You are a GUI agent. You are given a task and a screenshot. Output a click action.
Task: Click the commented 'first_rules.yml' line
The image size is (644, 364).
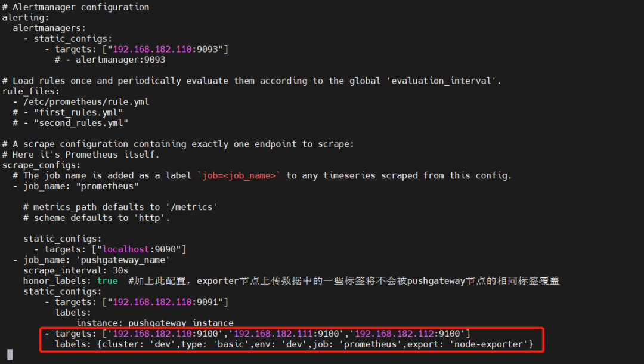68,113
